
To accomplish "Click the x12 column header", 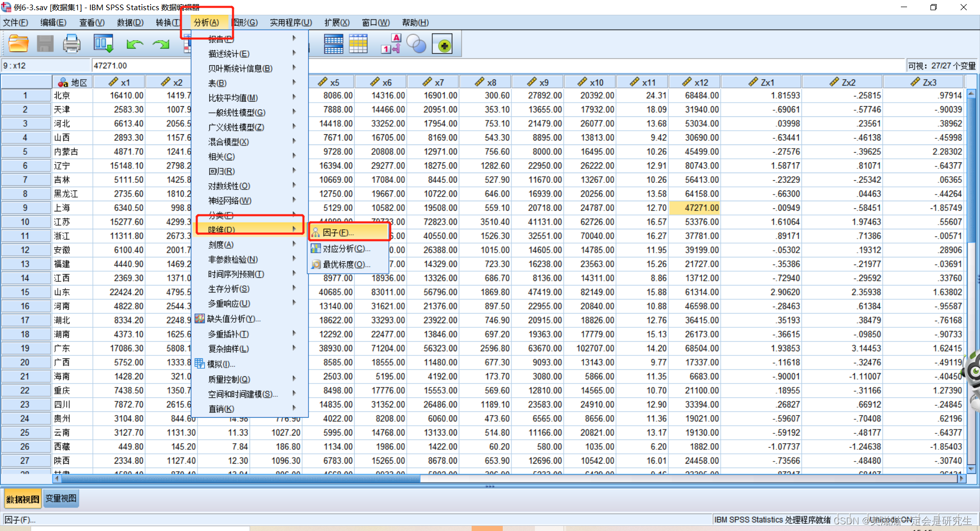I will (x=695, y=82).
